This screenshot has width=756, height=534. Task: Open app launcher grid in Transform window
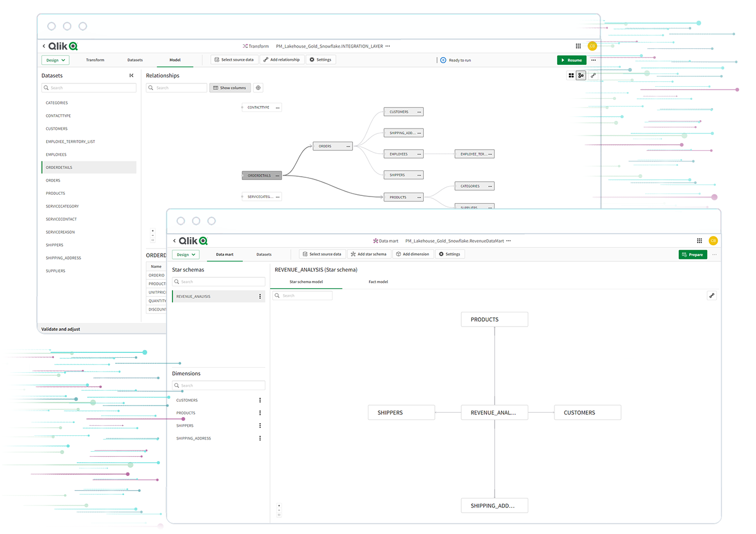[x=578, y=46]
